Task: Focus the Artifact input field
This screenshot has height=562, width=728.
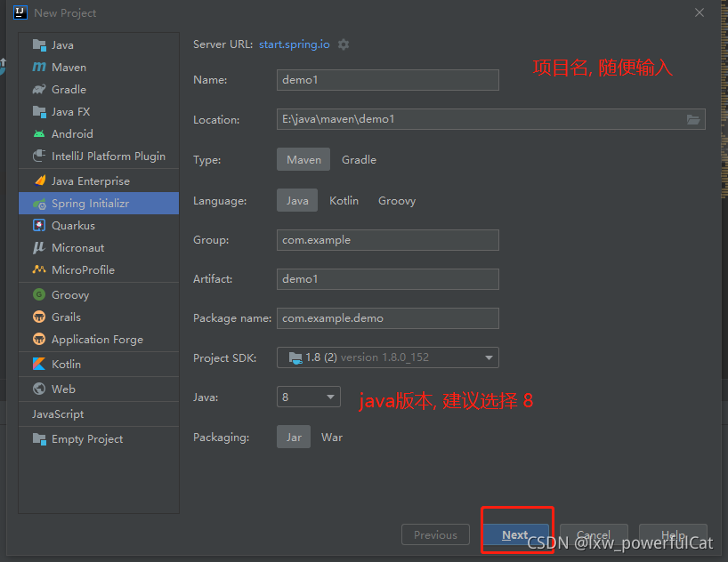Action: (x=388, y=279)
